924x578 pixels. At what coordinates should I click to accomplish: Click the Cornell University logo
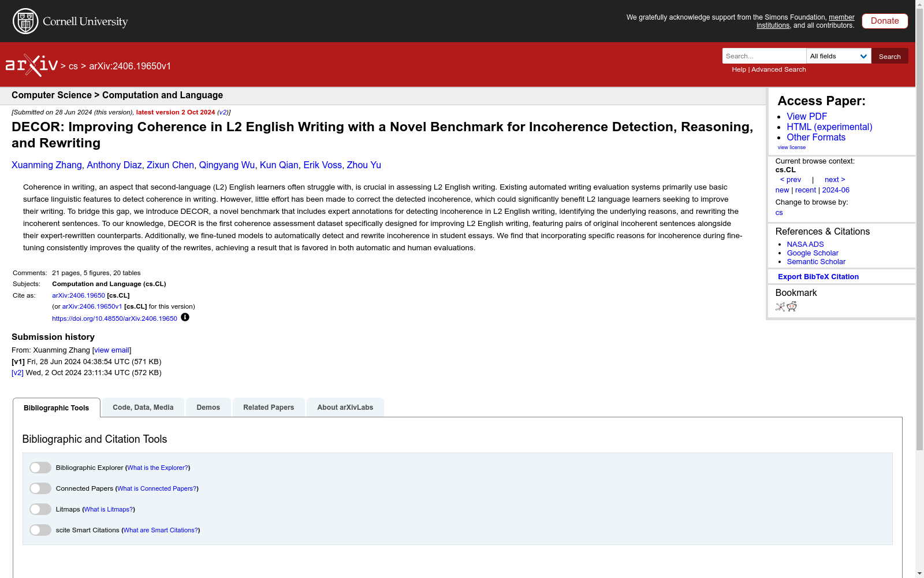(70, 21)
